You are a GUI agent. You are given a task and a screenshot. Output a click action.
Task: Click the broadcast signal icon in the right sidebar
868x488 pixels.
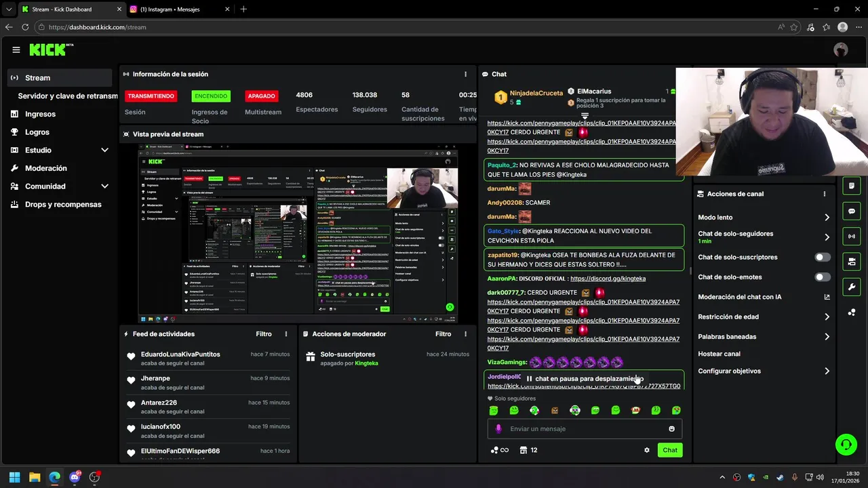point(852,236)
